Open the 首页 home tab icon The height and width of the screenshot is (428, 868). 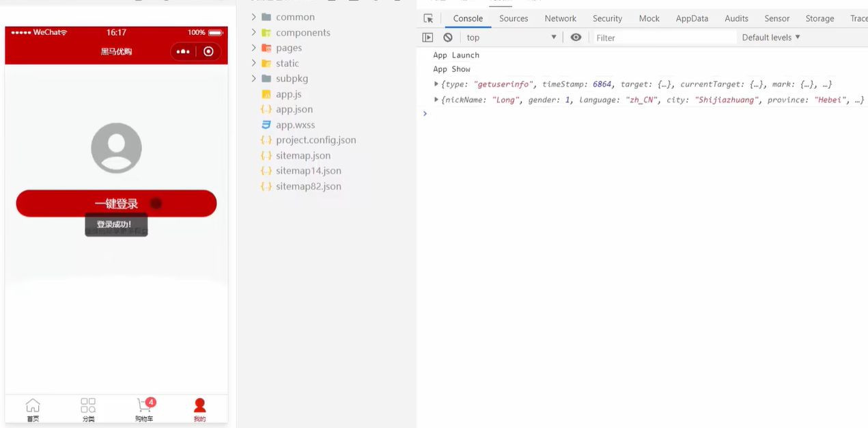pyautogui.click(x=33, y=405)
